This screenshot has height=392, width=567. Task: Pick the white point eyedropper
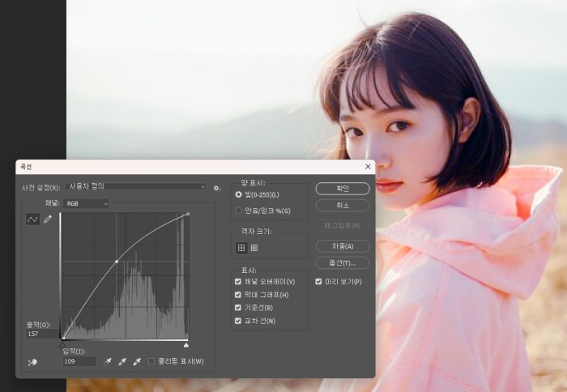137,361
